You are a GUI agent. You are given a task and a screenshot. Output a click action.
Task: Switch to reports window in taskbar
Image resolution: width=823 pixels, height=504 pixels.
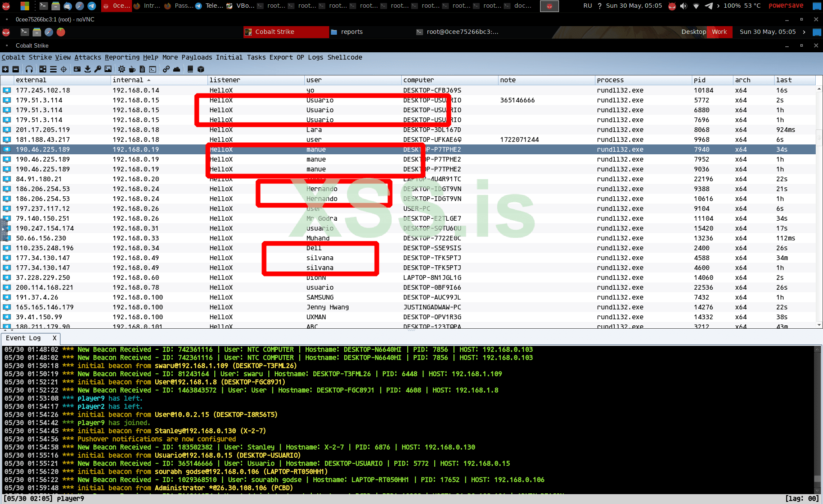pos(351,32)
